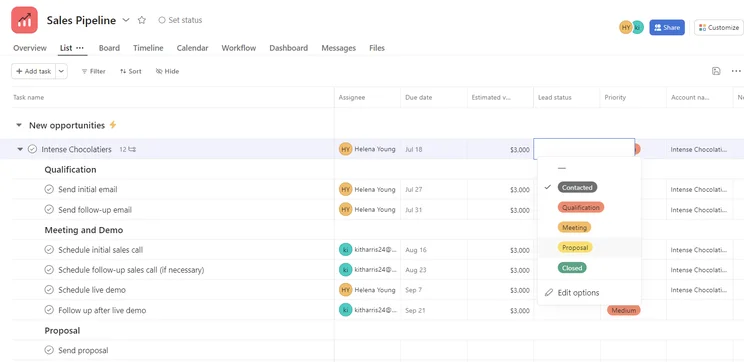Click ki avatar on Schedule follow-up sales call row
744x362 pixels.
(345, 269)
